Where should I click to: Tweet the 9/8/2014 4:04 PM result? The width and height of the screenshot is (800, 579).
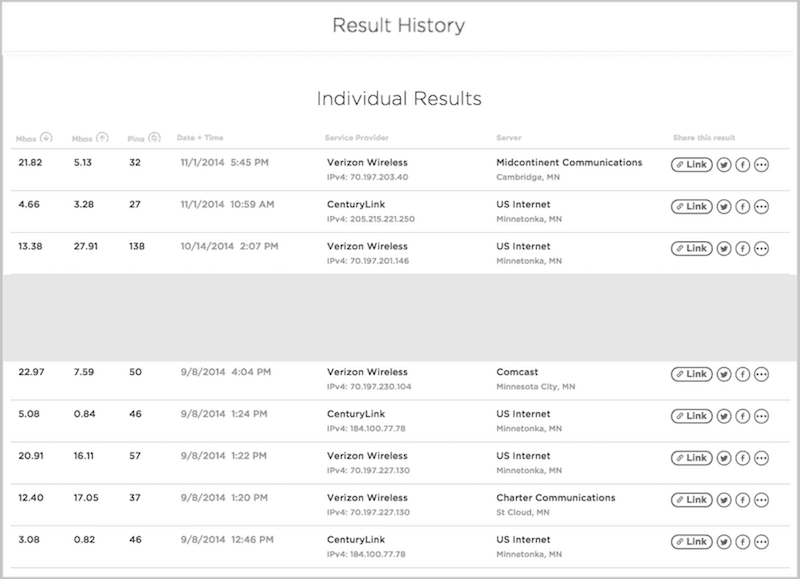724,374
